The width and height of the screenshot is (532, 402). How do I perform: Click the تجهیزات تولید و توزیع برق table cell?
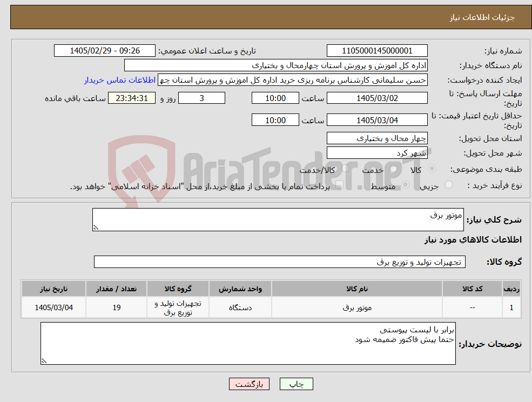(178, 307)
